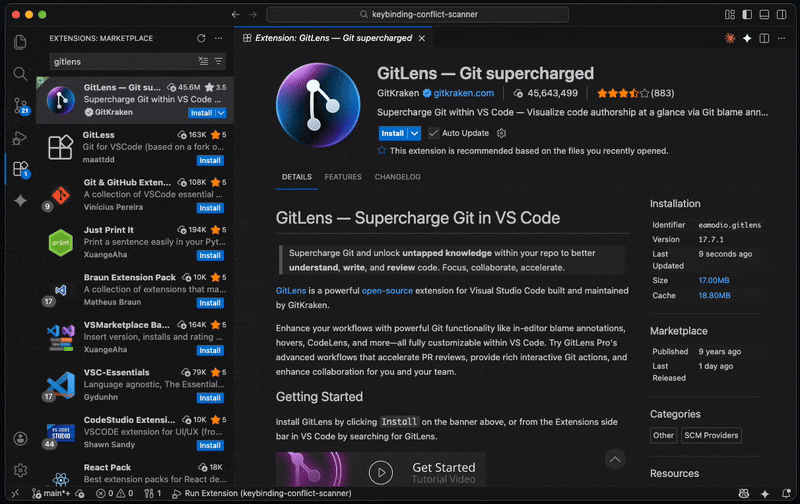Install the VSMarketplace Badges extension
The height and width of the screenshot is (504, 800).
pyautogui.click(x=210, y=350)
